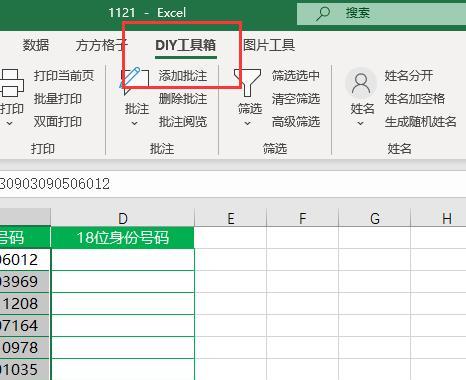The image size is (466, 380).
Task: Click the cell ending in 1208
Action: click(x=25, y=304)
